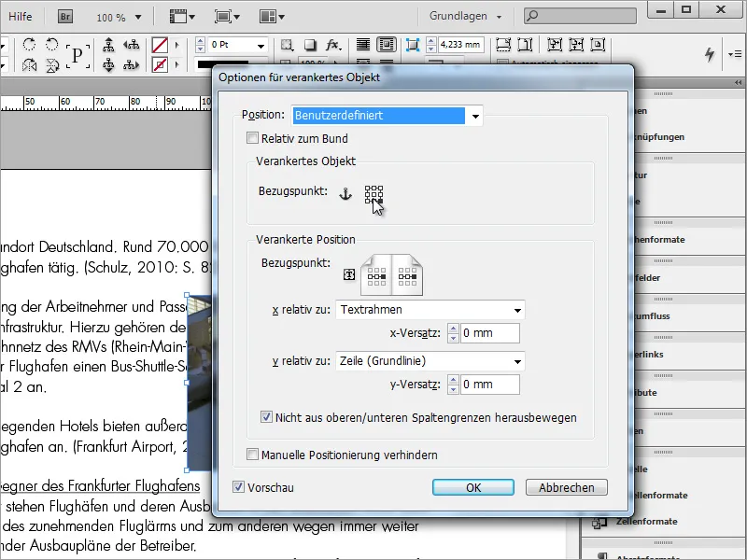The width and height of the screenshot is (747, 560).
Task: Rotate the object 90° clockwise
Action: click(x=30, y=45)
